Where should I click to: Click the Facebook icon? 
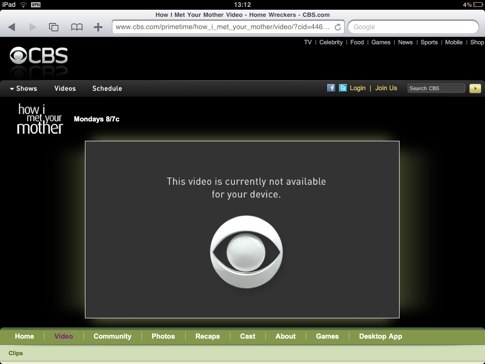pyautogui.click(x=331, y=88)
